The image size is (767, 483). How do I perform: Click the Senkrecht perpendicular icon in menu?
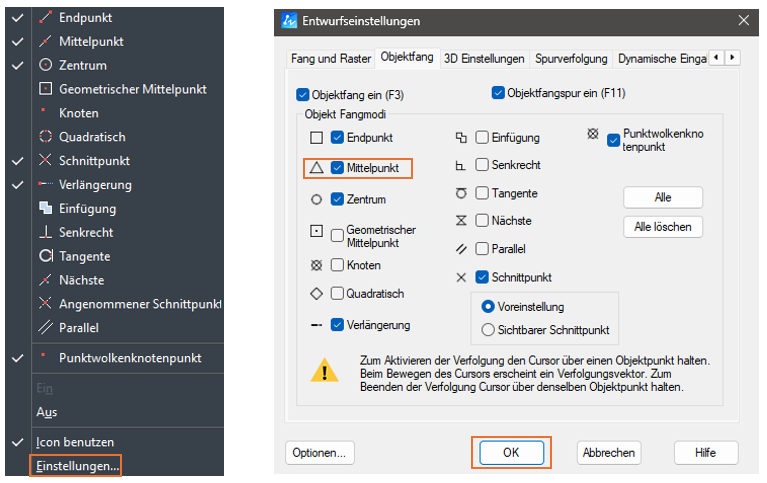45,232
